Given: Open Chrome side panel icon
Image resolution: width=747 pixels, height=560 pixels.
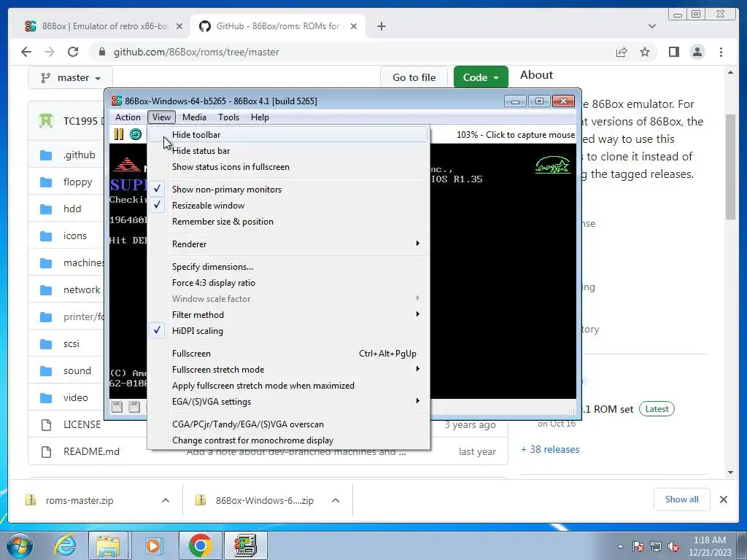Looking at the screenshot, I should click(x=673, y=52).
